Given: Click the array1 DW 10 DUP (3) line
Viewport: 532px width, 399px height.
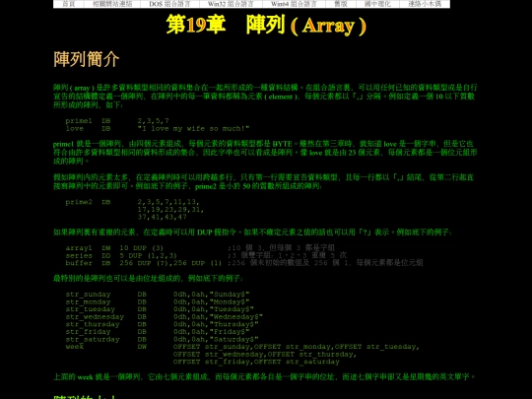Looking at the screenshot, I should [200, 248].
